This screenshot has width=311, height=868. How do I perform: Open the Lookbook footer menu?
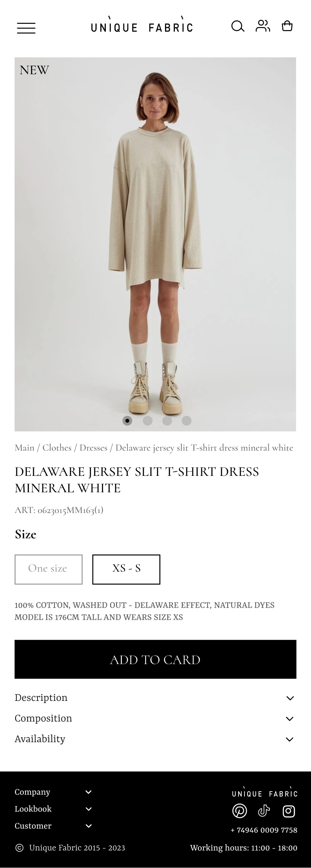[53, 809]
